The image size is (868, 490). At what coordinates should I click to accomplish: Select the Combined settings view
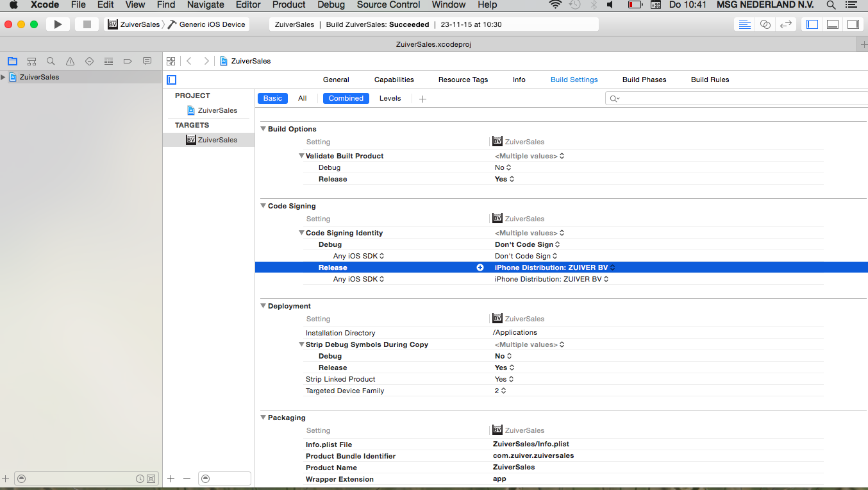click(x=346, y=98)
